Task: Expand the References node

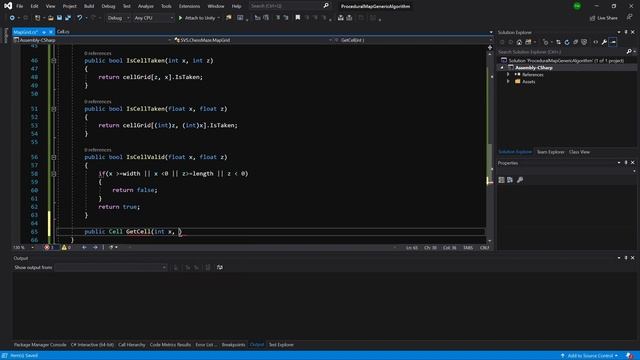Action: pos(508,75)
